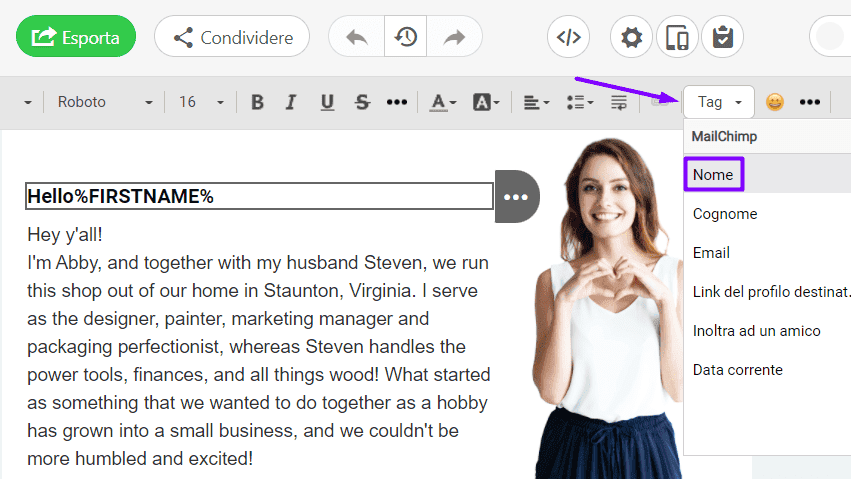Undo the last action
The image size is (851, 479).
tap(356, 37)
